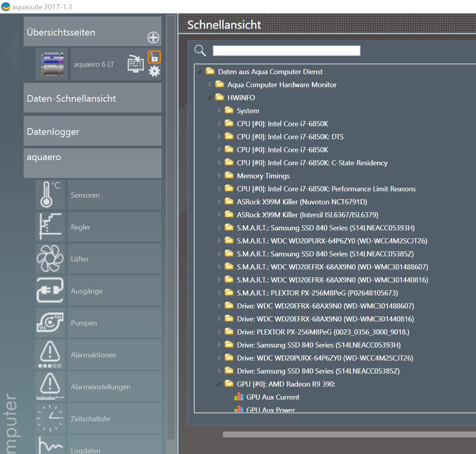Select Drive: WDC WD20EFRX-68AX9N0 (WD-WMC301440816)
The width and height of the screenshot is (476, 454).
coord(325,319)
